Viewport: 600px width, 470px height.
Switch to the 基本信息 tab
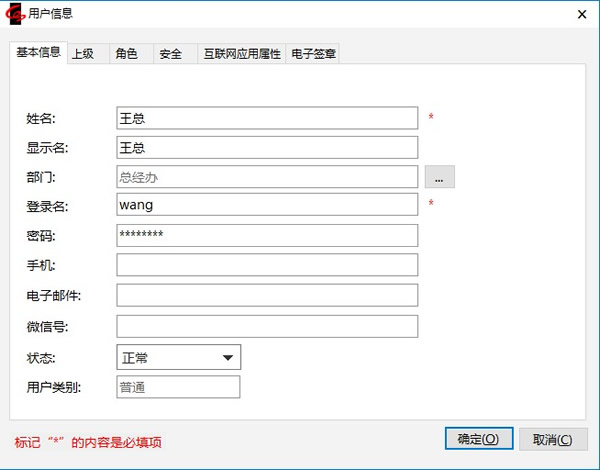tap(39, 53)
